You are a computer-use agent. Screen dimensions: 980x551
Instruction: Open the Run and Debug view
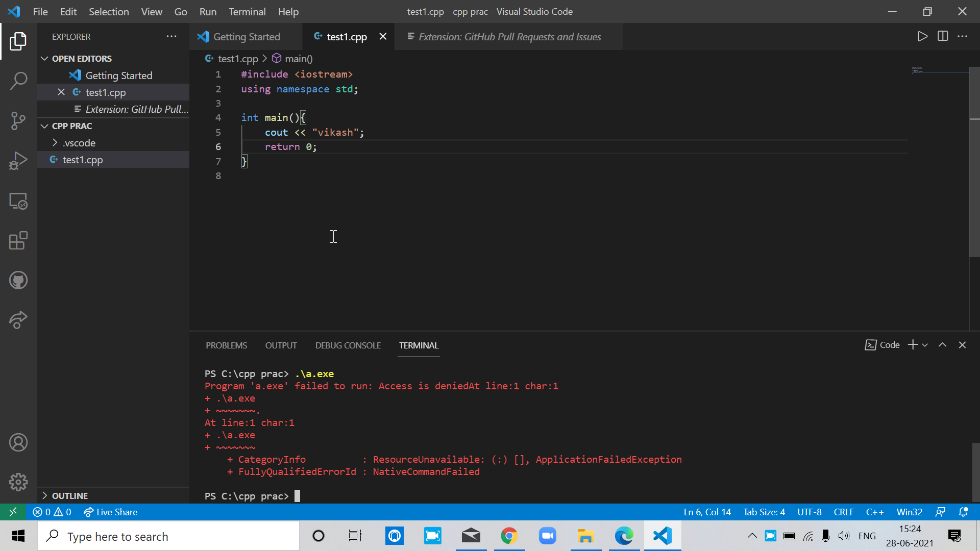point(18,161)
